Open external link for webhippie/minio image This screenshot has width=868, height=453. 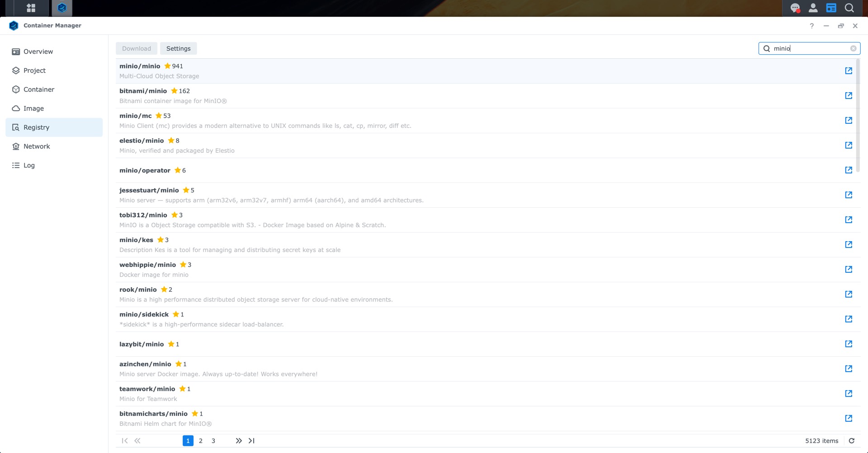click(x=849, y=270)
